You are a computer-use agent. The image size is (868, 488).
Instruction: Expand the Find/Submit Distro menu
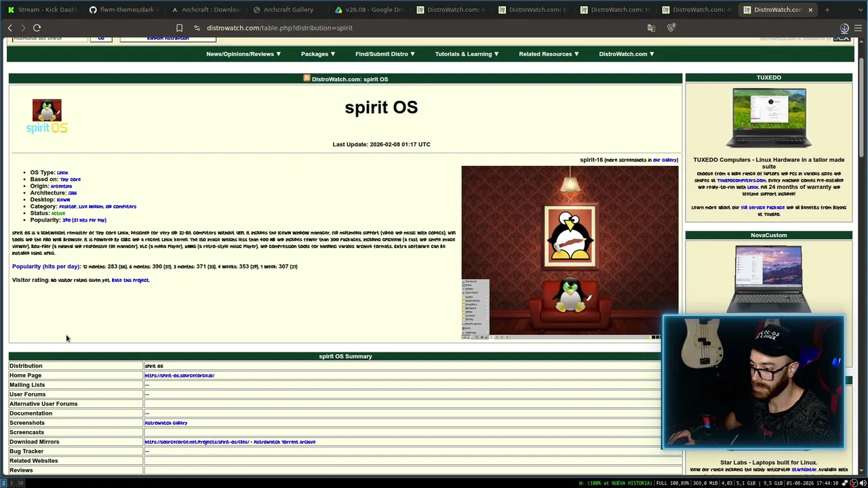[385, 54]
